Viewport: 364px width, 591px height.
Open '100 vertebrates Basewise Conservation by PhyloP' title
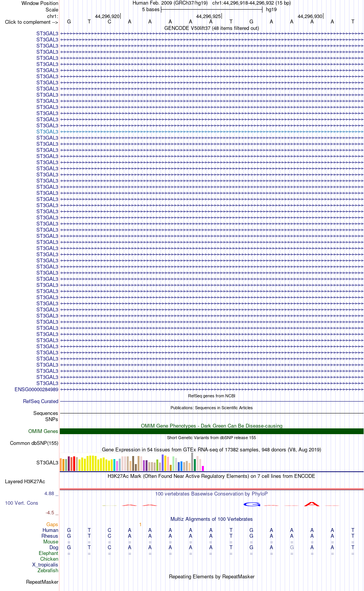point(212,494)
